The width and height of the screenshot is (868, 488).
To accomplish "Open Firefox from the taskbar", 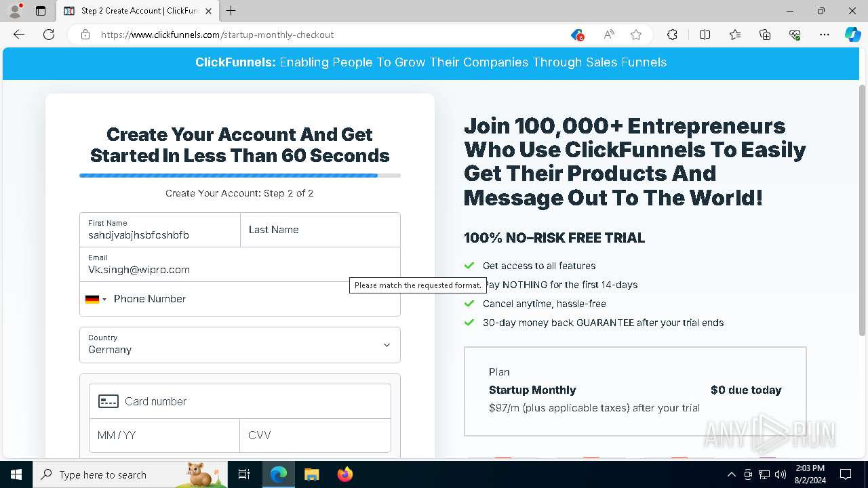I will (344, 474).
